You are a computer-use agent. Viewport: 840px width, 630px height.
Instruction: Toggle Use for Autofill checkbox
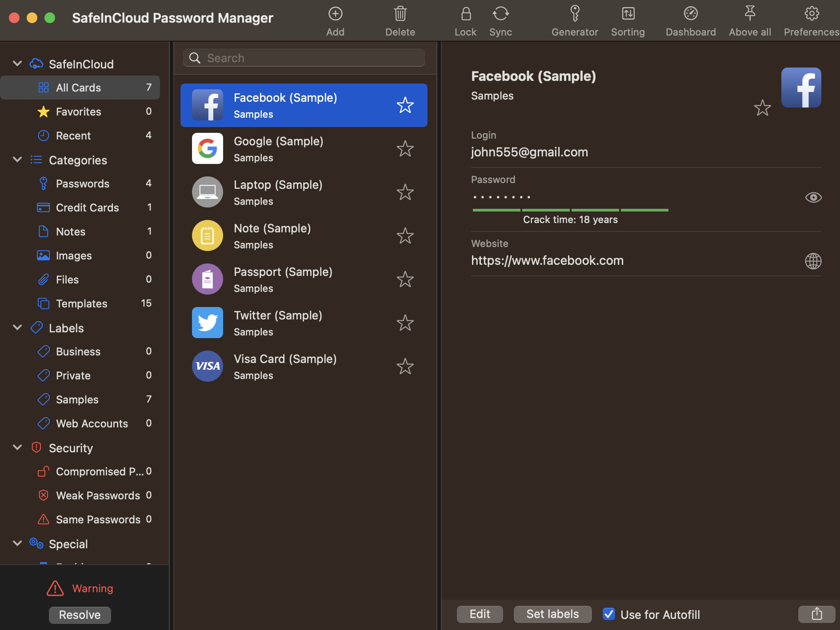[x=608, y=614]
